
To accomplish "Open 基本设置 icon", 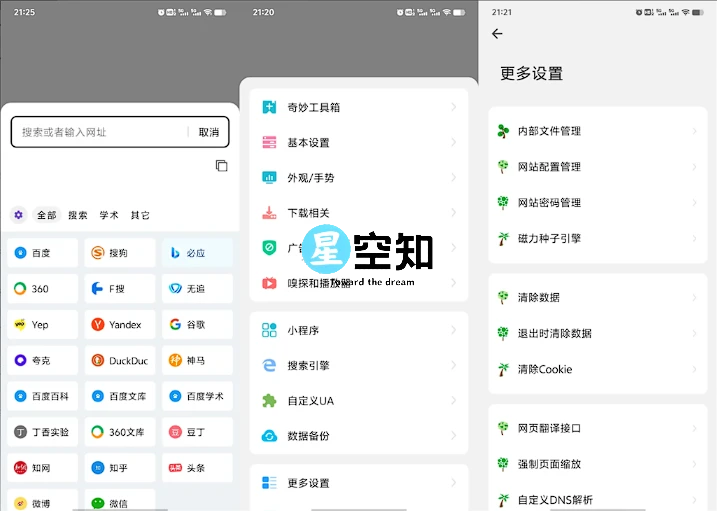I will click(x=269, y=142).
